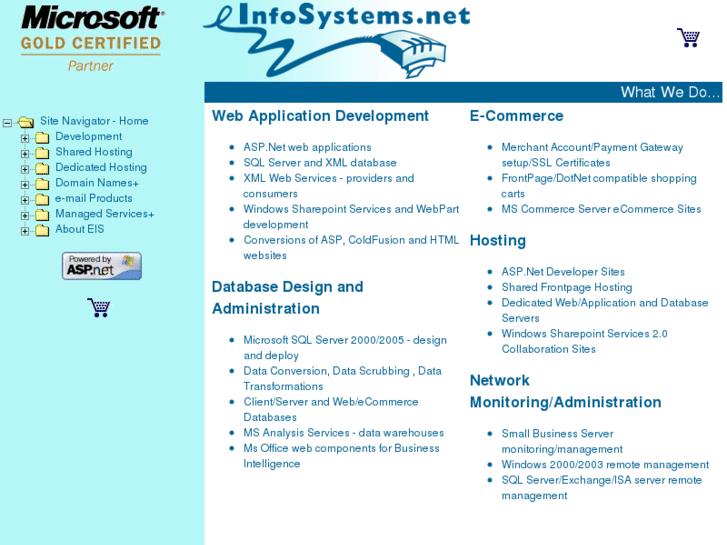
Task: Click the shopping cart icon in header
Action: [689, 38]
